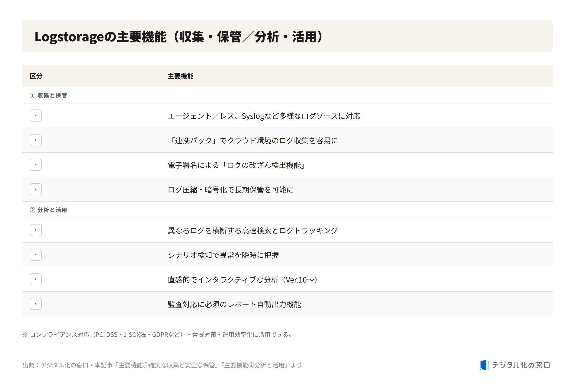This screenshot has height=392, width=575.
Task: Click the デジタル化の窓口 logo text
Action: [x=521, y=365]
